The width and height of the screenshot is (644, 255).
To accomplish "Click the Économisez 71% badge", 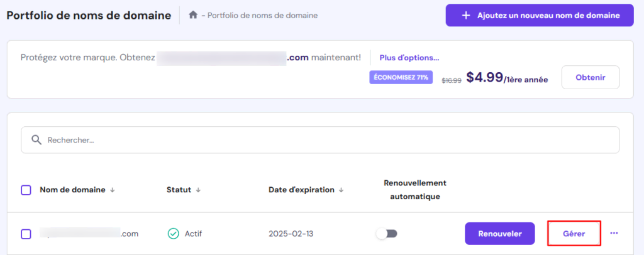I will (x=401, y=78).
